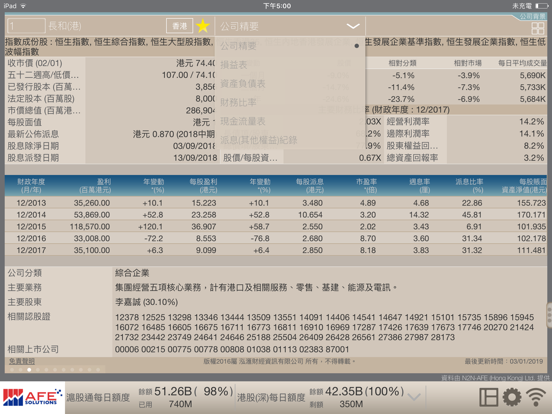Tap the 股東權益回… ratio label

[412, 146]
